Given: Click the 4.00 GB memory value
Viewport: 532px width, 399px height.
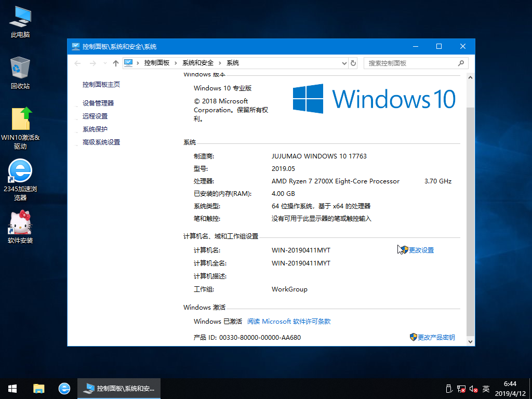Looking at the screenshot, I should (x=283, y=194).
